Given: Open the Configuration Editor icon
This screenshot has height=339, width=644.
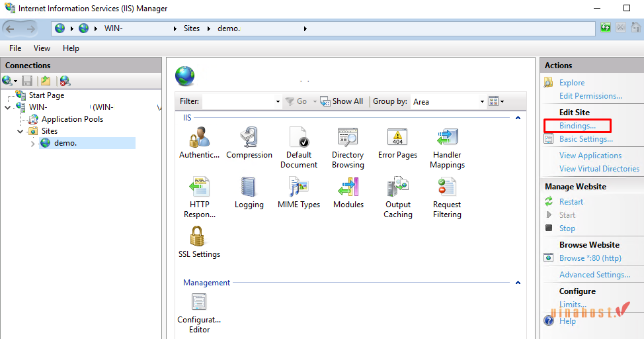Looking at the screenshot, I should click(x=199, y=303).
